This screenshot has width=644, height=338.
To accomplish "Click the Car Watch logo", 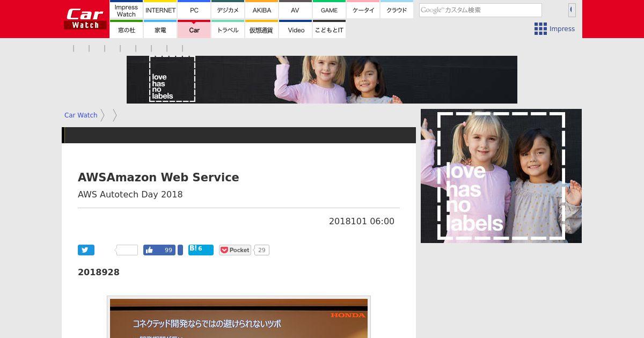I will (85, 19).
